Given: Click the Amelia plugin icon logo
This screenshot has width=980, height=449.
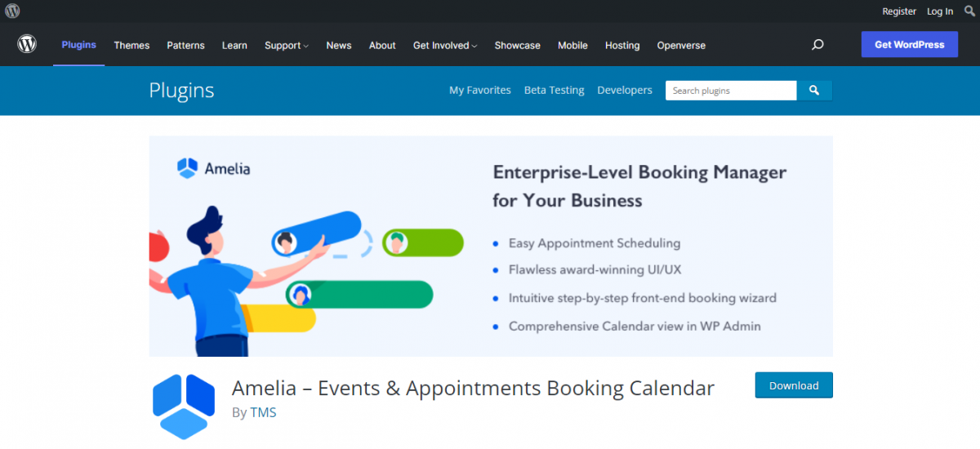Looking at the screenshot, I should pos(184,406).
